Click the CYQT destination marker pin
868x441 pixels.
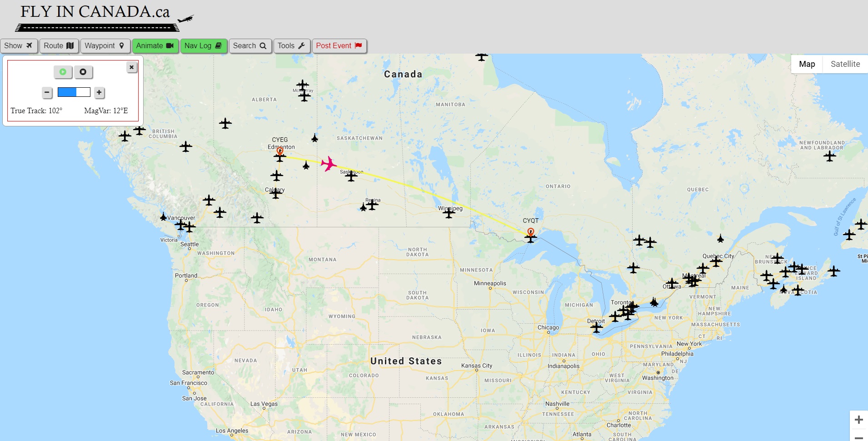(x=530, y=232)
